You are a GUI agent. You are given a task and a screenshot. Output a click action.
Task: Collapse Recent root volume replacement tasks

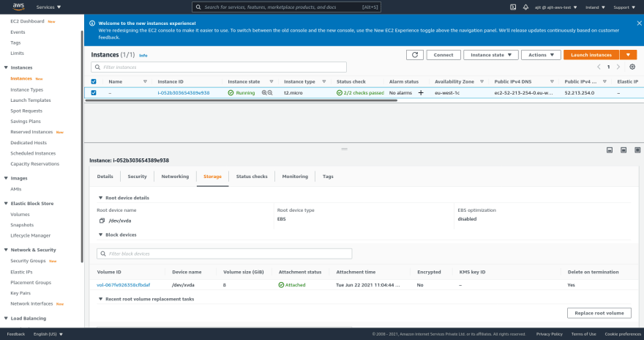point(101,299)
